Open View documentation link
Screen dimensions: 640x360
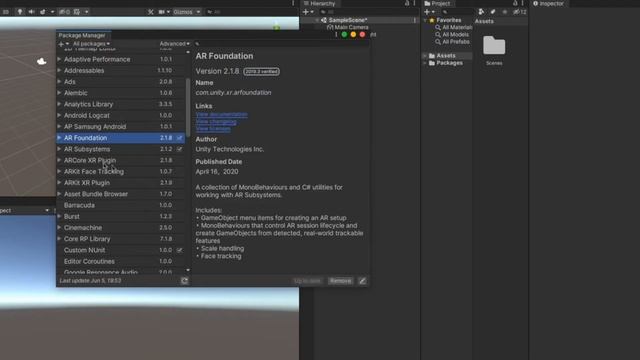tap(221, 114)
